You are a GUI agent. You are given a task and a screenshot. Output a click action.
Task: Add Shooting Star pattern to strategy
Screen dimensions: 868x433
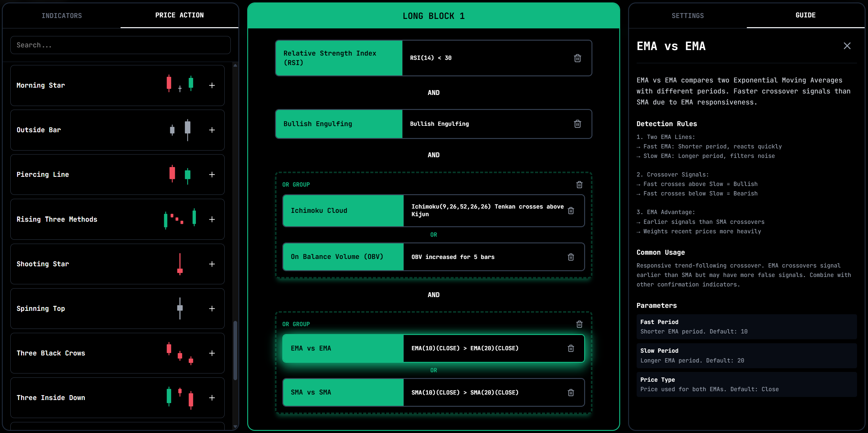pyautogui.click(x=212, y=264)
